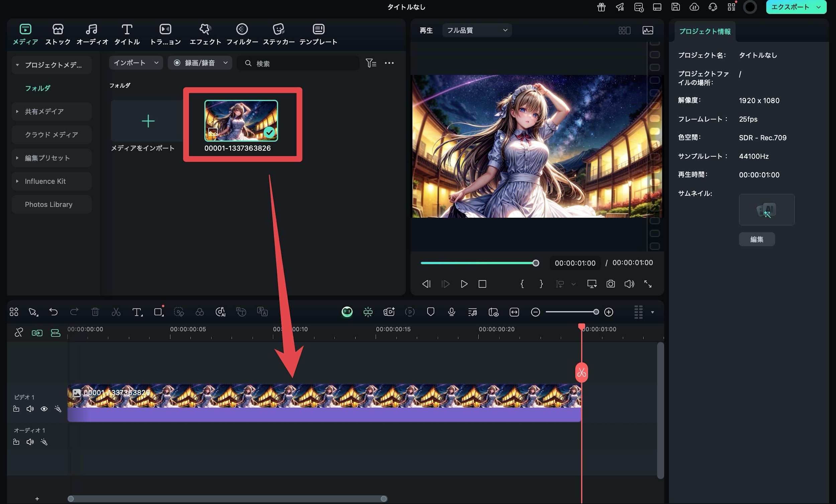This screenshot has width=836, height=504.
Task: Step back one frame in the preview
Action: click(x=426, y=284)
